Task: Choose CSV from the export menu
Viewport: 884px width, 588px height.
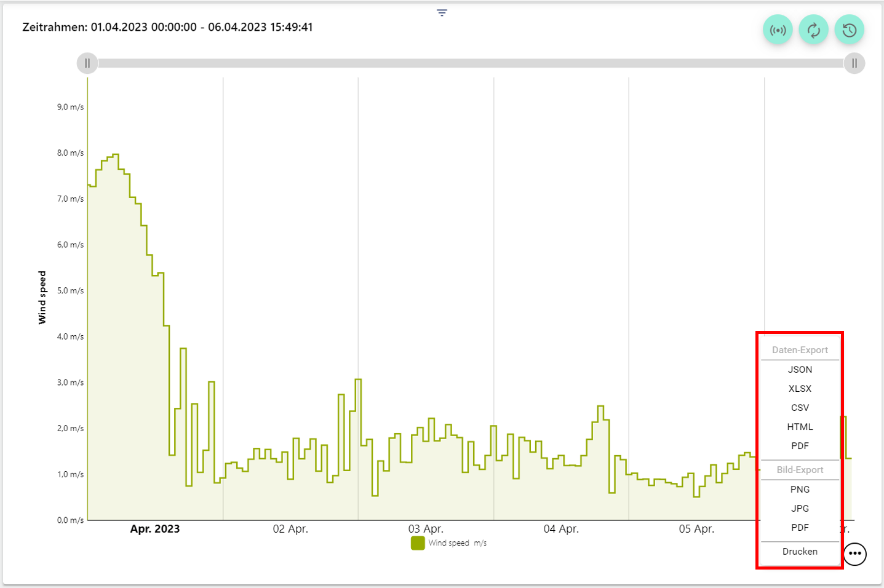Action: [x=800, y=408]
